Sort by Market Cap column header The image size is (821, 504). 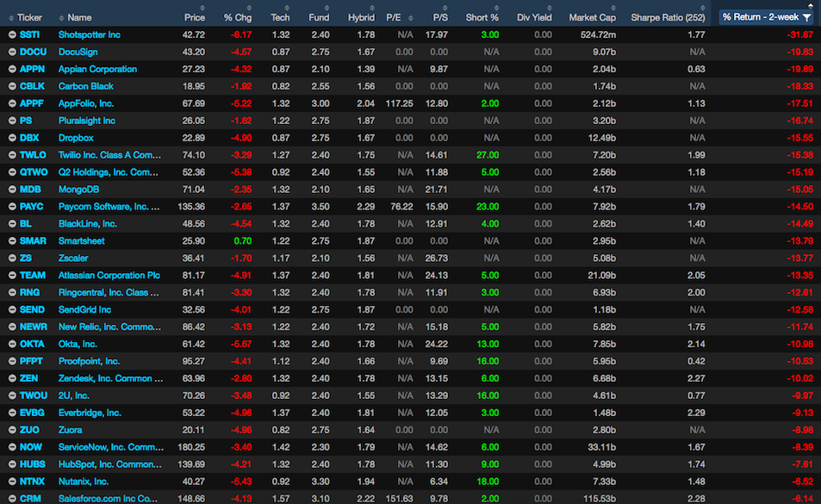click(592, 18)
